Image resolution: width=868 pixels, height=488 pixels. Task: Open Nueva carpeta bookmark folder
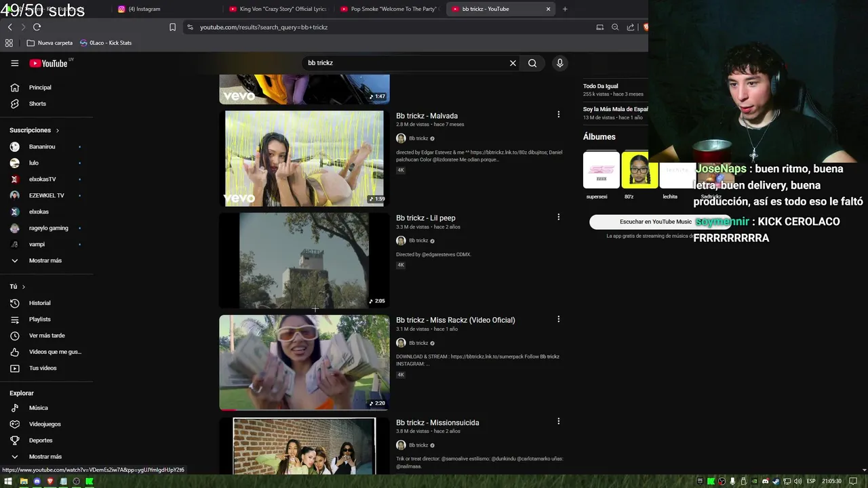point(50,43)
